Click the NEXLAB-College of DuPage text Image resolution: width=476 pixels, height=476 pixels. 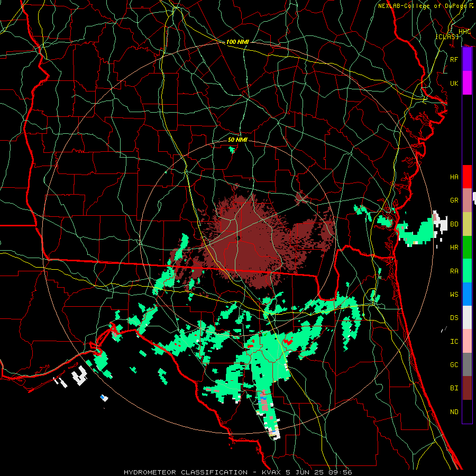[422, 6]
